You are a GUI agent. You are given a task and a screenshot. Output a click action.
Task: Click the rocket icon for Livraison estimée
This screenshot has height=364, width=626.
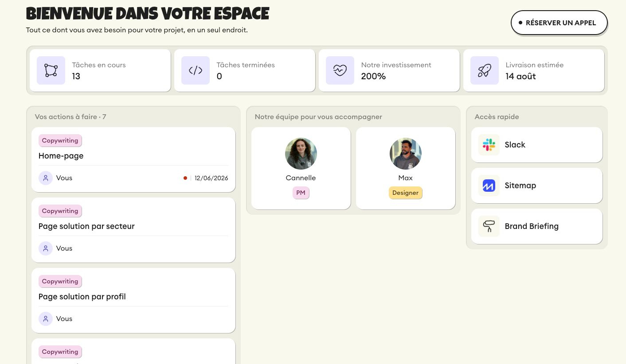[x=485, y=70]
